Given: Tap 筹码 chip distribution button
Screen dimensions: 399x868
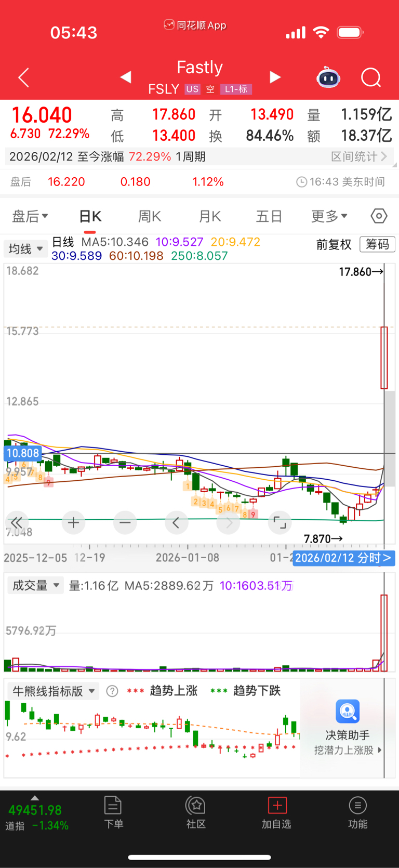Looking at the screenshot, I should 377,244.
